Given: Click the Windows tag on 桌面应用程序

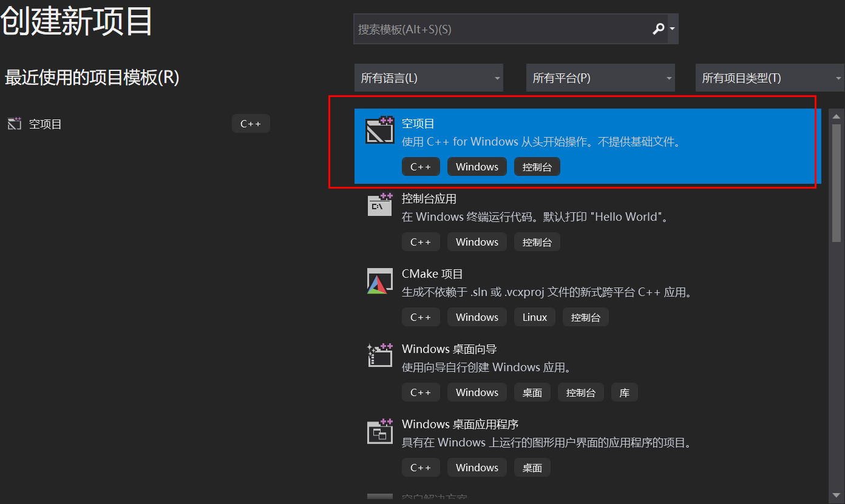Looking at the screenshot, I should point(477,467).
